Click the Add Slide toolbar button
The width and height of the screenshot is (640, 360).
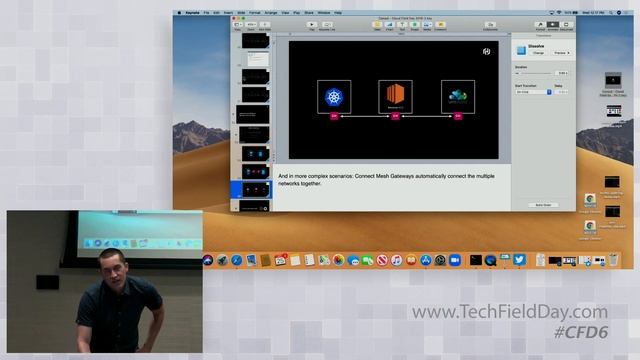264,24
